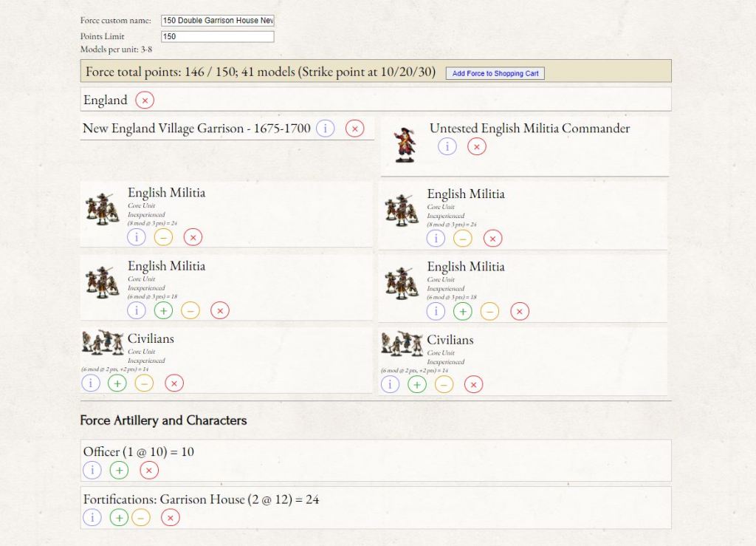Click the militia commander miniature image
This screenshot has width=756, height=546.
tap(405, 145)
